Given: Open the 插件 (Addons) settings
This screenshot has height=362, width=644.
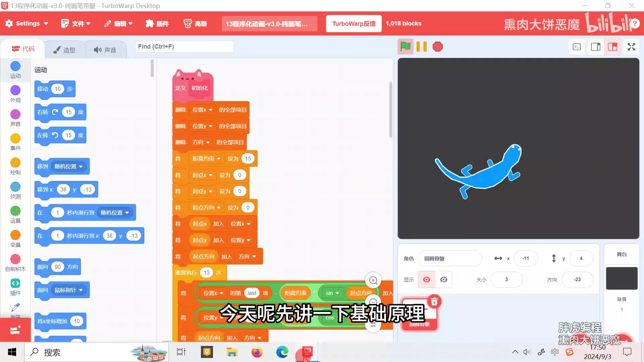Looking at the screenshot, I should [157, 23].
